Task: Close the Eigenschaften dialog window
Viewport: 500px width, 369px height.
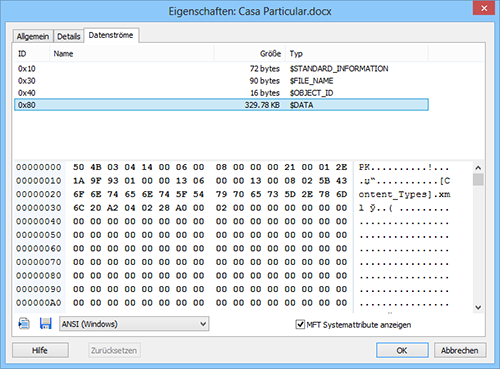Action: 484,8
